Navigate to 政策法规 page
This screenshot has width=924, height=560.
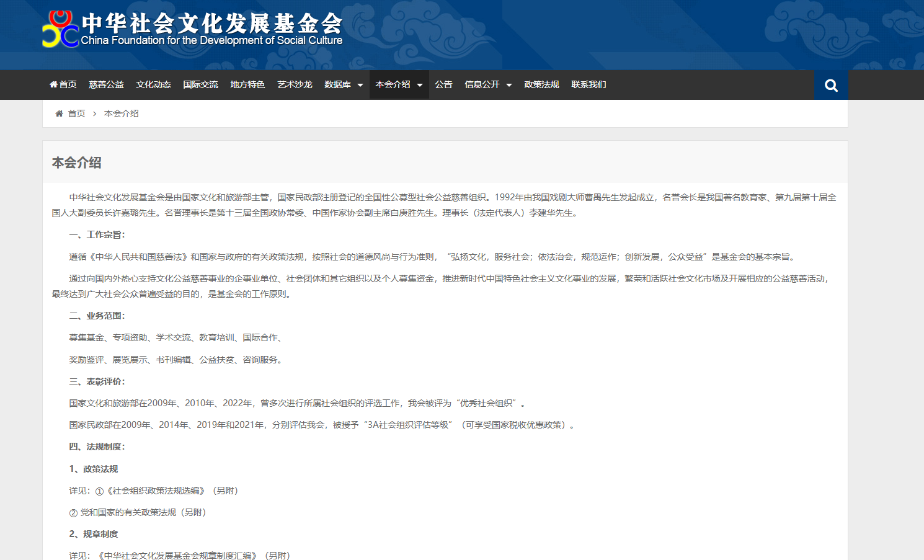[x=541, y=84]
